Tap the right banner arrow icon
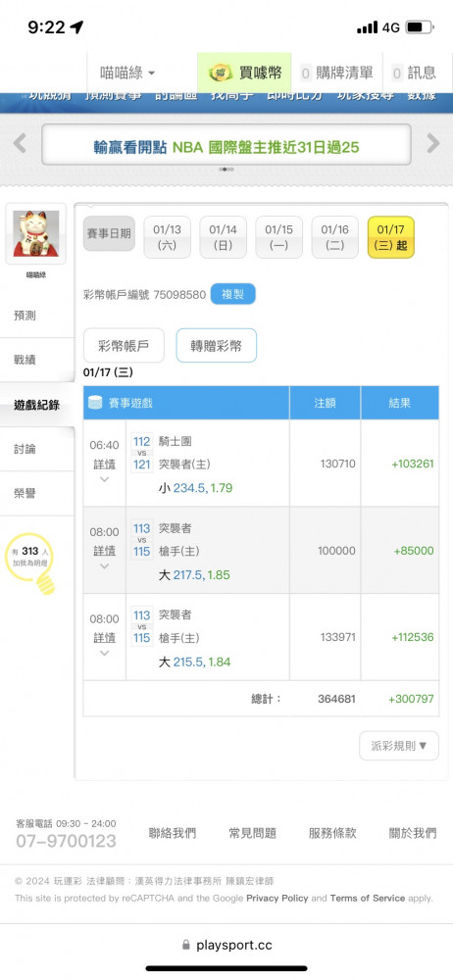This screenshot has height=980, width=453. 433,143
